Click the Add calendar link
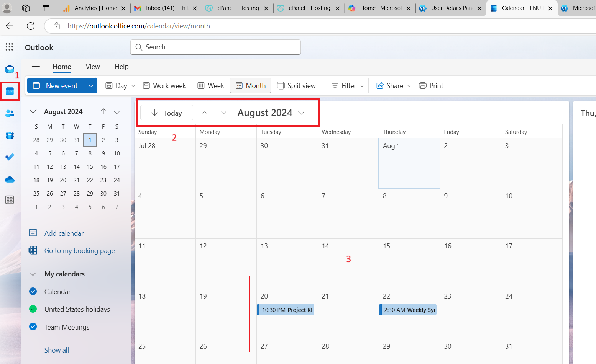 (x=64, y=233)
